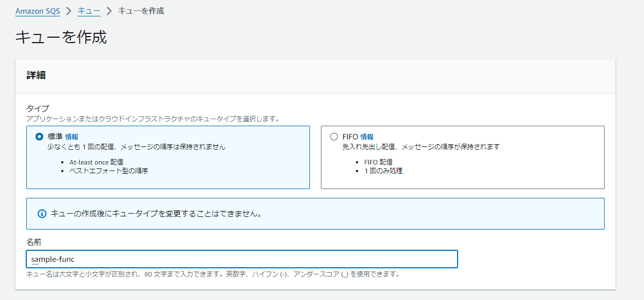Viewport: 644px width, 300px height.
Task: Focus the 名前 input field containing sample-func
Action: click(x=242, y=259)
